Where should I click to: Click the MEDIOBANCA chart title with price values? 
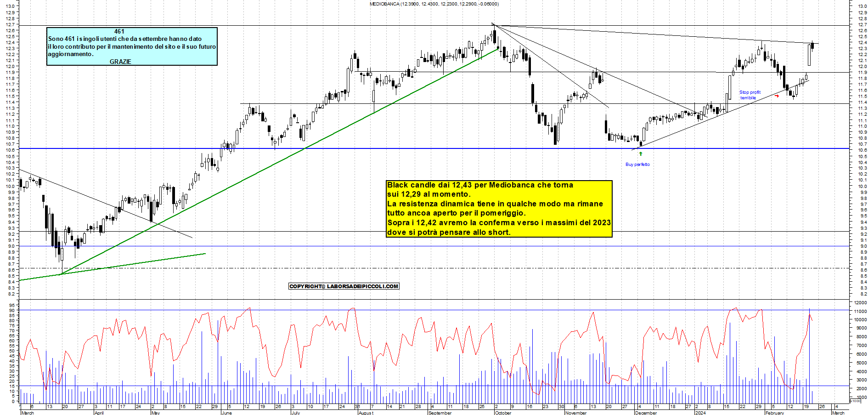pyautogui.click(x=434, y=4)
